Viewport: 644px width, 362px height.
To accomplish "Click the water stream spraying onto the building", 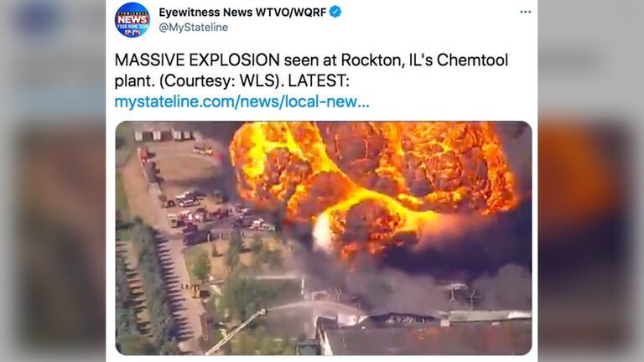I will [312, 306].
